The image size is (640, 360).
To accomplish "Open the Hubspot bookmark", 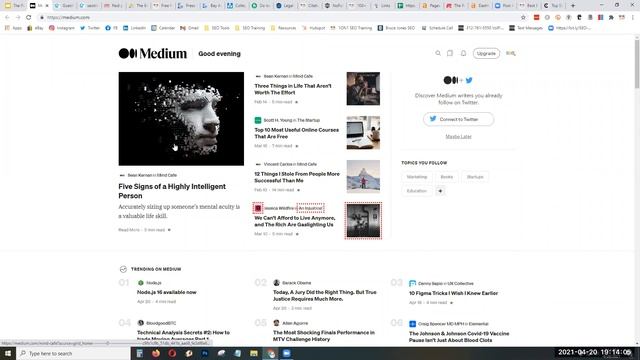I will (x=313, y=28).
